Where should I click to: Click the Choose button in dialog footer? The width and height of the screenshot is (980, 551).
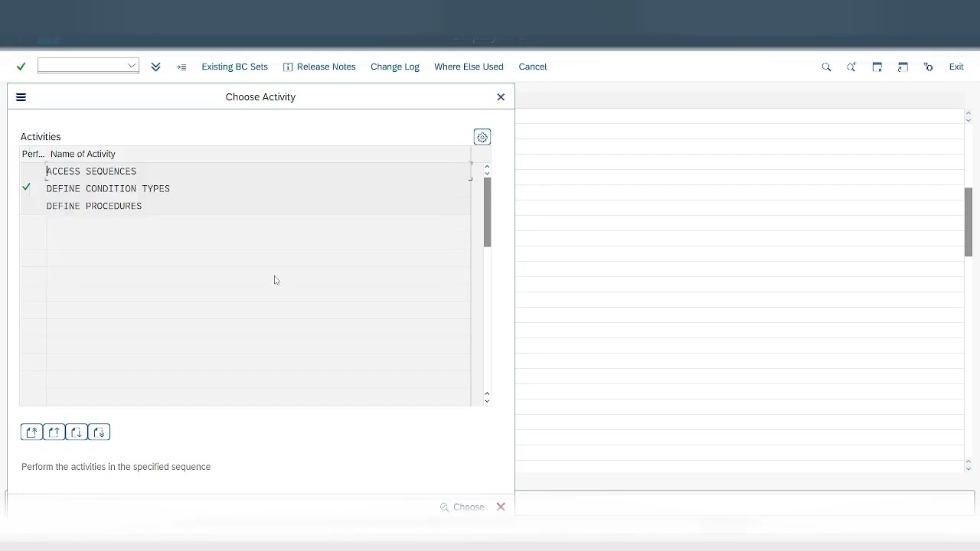(x=462, y=507)
